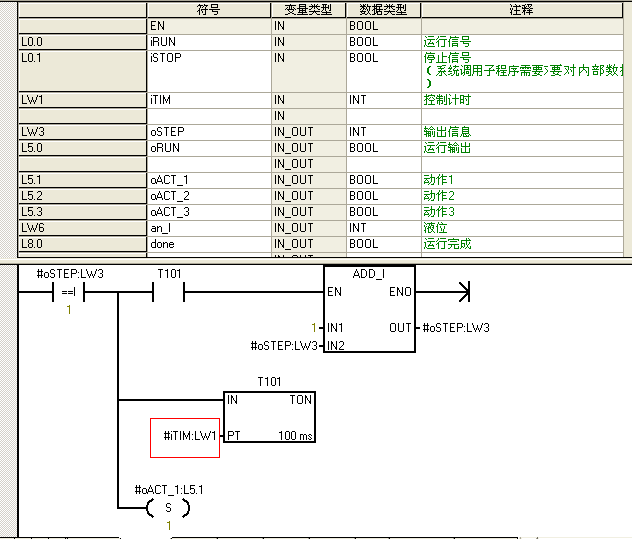Screen dimensions: 632x539
Task: Click comment 运行信号
Action: click(447, 42)
